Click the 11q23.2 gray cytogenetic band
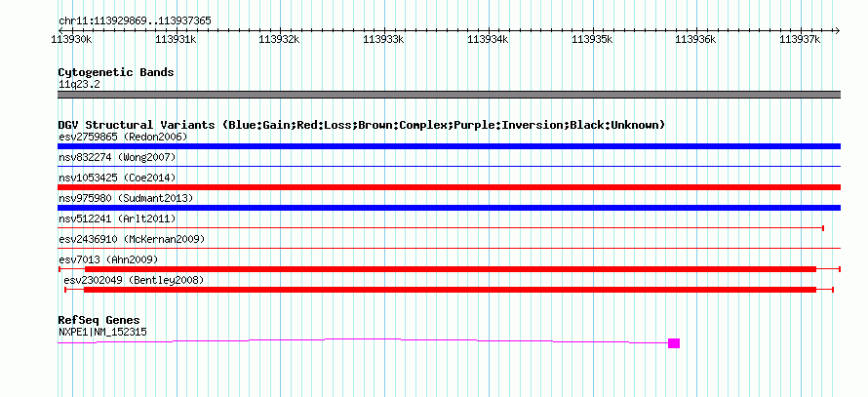Image resolution: width=868 pixels, height=397 pixels. click(x=449, y=95)
